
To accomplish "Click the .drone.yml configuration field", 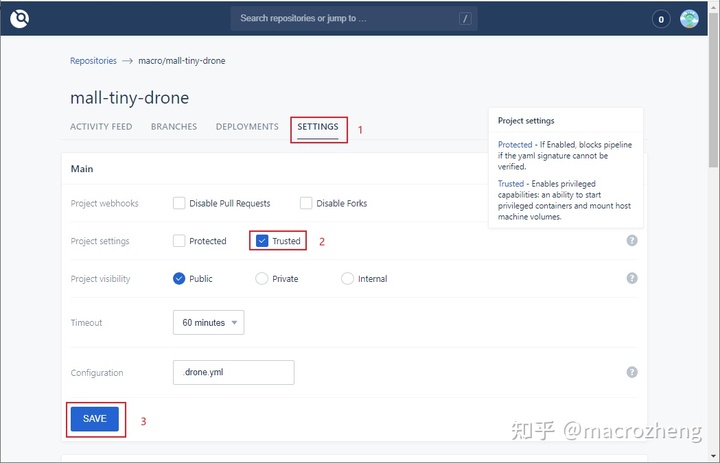I will pos(234,372).
